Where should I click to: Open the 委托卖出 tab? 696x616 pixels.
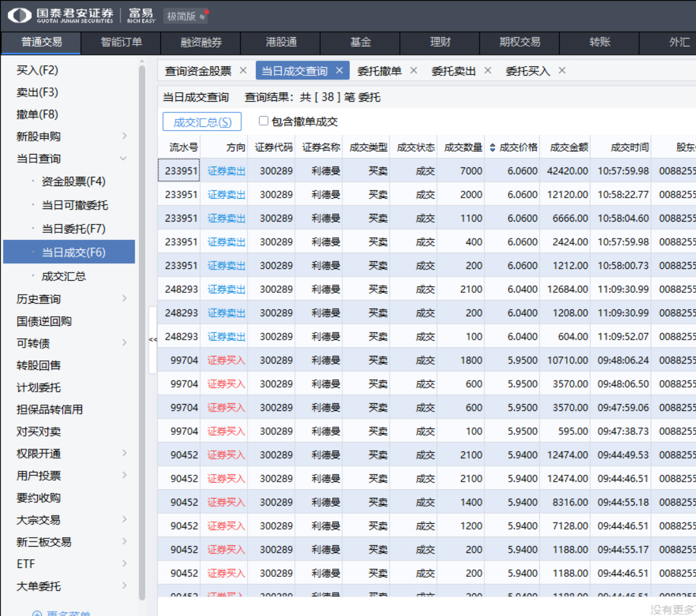(x=453, y=71)
